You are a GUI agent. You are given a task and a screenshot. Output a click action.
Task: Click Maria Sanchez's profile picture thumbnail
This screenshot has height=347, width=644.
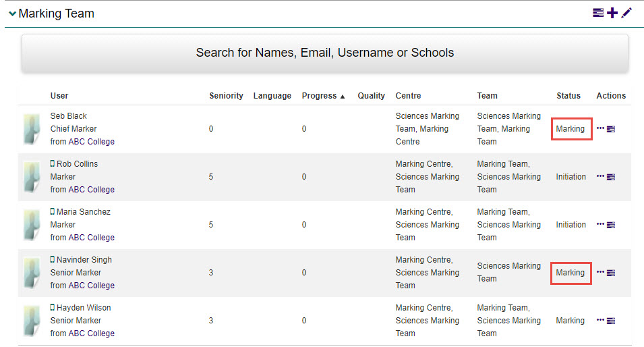coord(32,225)
